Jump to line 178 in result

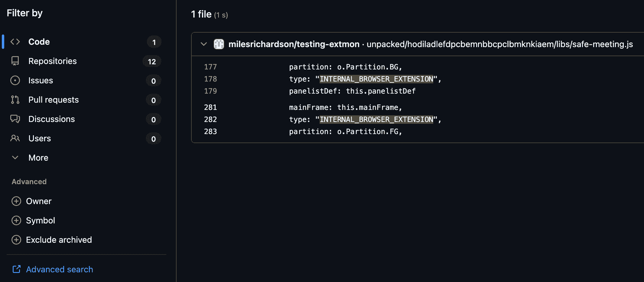click(x=210, y=79)
